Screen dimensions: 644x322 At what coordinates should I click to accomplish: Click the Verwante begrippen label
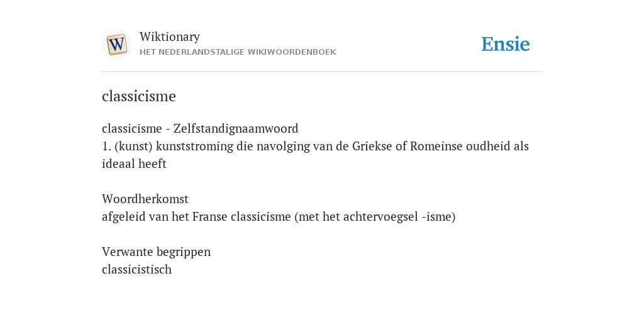pos(156,252)
